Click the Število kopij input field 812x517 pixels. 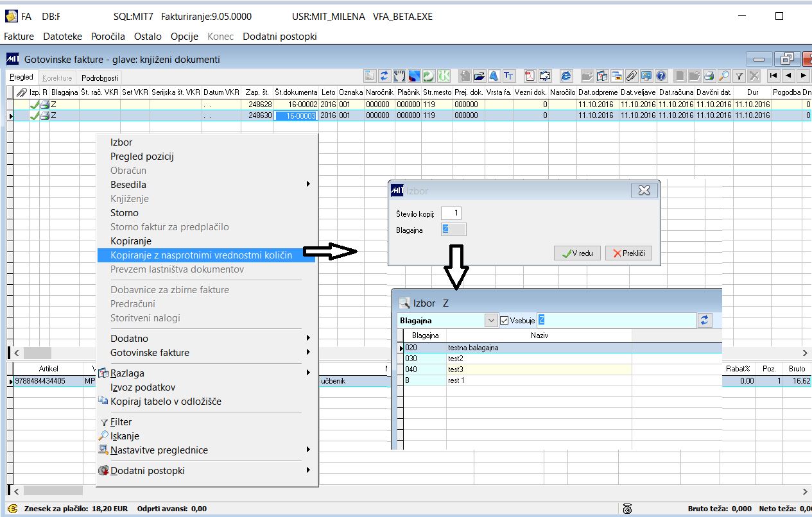point(451,213)
